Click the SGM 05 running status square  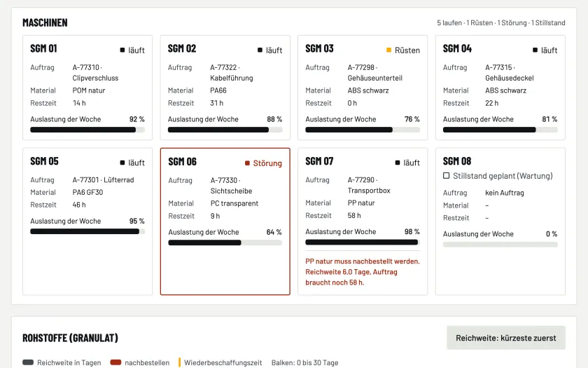pos(122,163)
